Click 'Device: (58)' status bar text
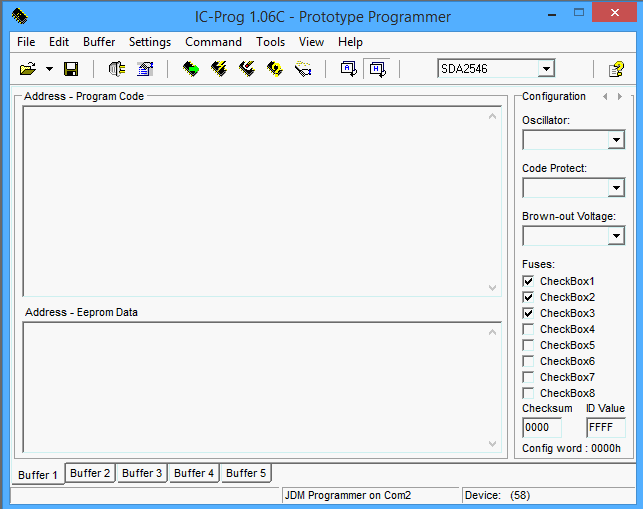 (x=497, y=495)
